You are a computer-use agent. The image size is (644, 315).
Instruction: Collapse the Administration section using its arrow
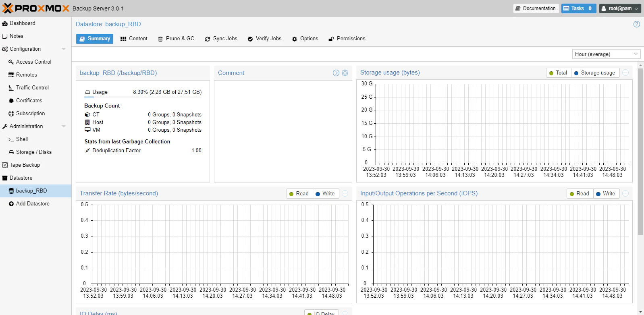tap(64, 126)
